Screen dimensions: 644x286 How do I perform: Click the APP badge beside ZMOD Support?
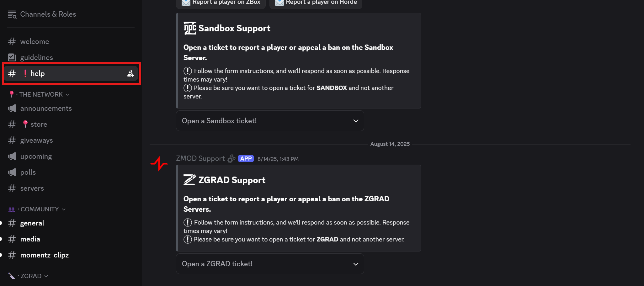click(246, 159)
